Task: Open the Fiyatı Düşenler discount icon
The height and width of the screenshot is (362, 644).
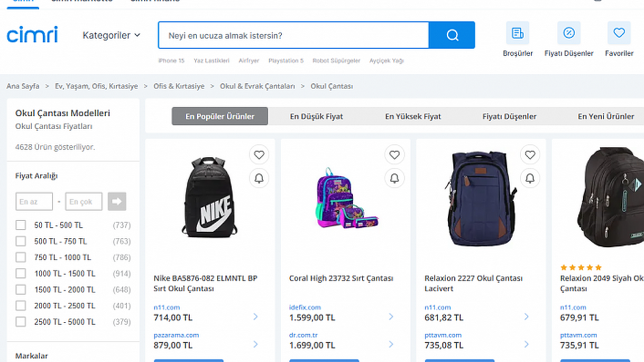Action: [569, 34]
